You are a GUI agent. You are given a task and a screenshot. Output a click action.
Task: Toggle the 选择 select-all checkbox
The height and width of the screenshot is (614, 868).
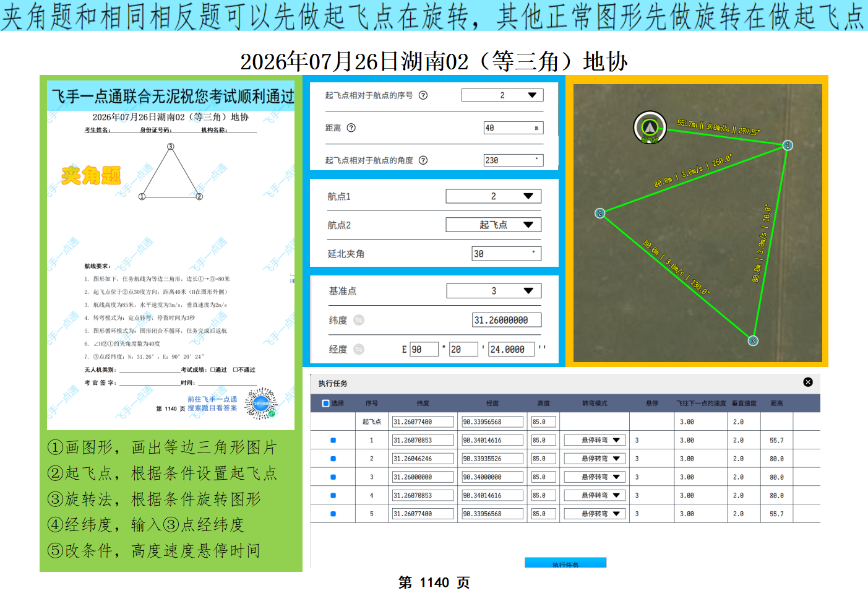tap(326, 404)
